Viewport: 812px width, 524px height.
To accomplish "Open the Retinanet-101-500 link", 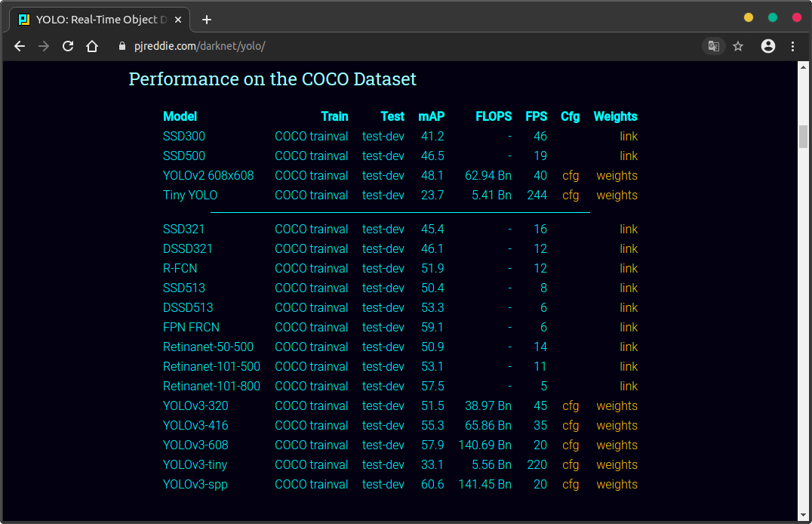I will [x=629, y=367].
